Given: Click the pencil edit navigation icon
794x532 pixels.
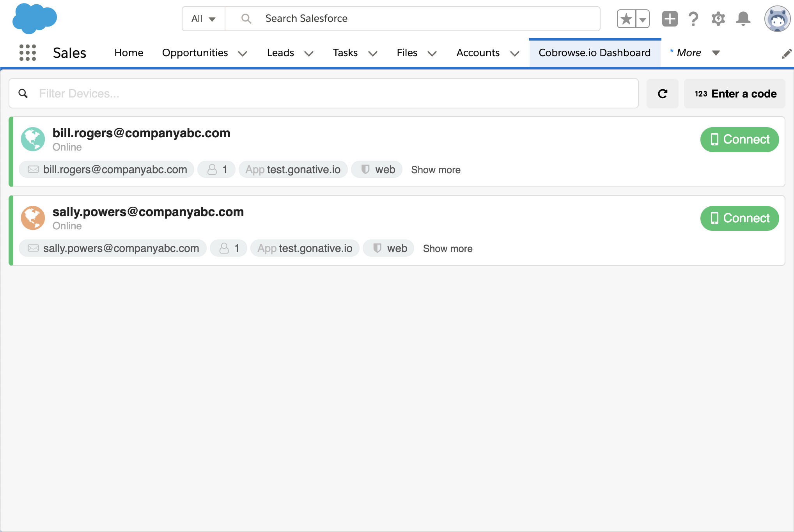Looking at the screenshot, I should (786, 53).
